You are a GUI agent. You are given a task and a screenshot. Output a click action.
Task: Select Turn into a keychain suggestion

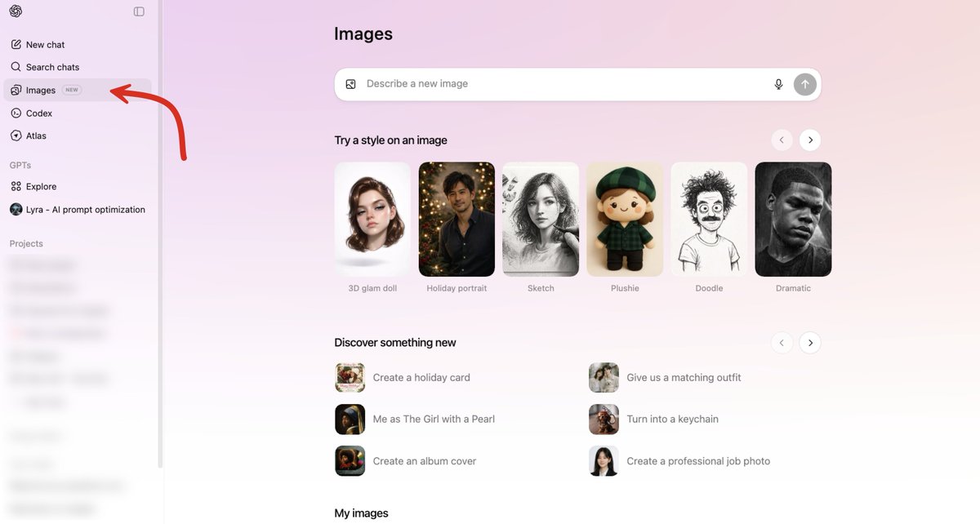(x=672, y=420)
